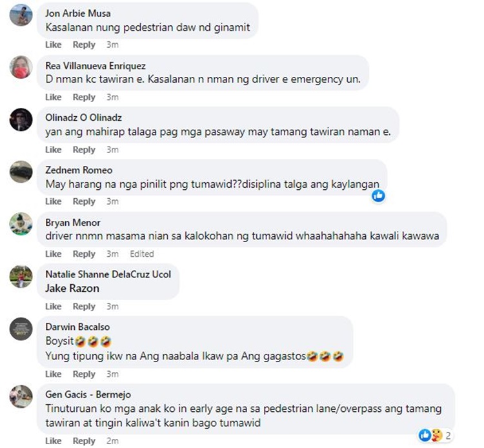
Task: Open Natalie Shanne DelaCruz Ucol's avatar
Action: [21, 276]
